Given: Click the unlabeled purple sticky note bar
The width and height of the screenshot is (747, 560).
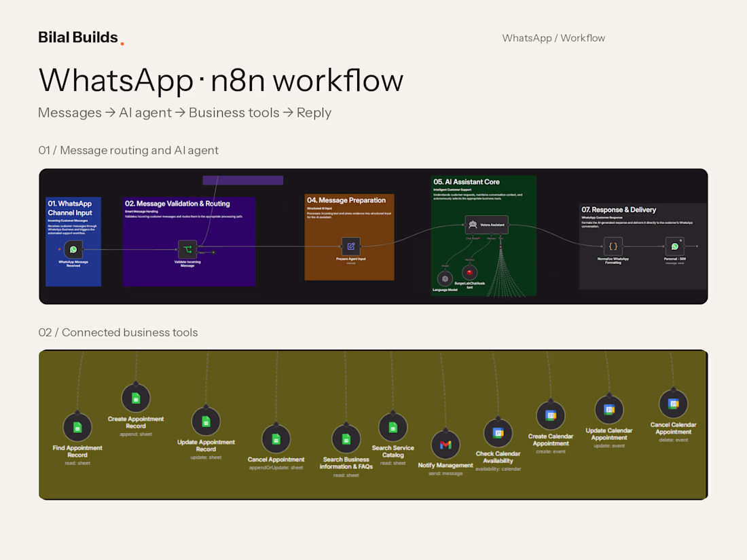Looking at the screenshot, I should [243, 180].
